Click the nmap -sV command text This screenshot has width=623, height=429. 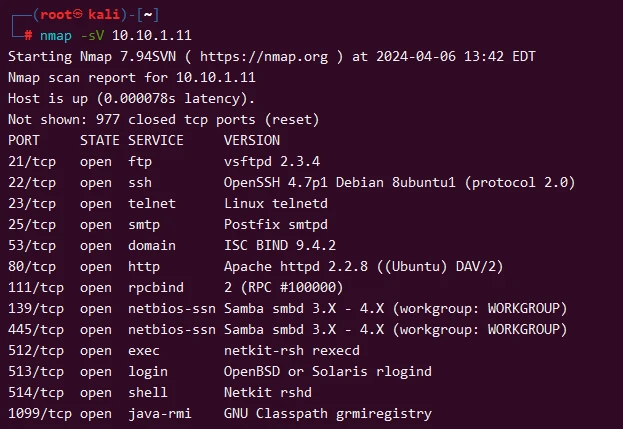point(72,36)
